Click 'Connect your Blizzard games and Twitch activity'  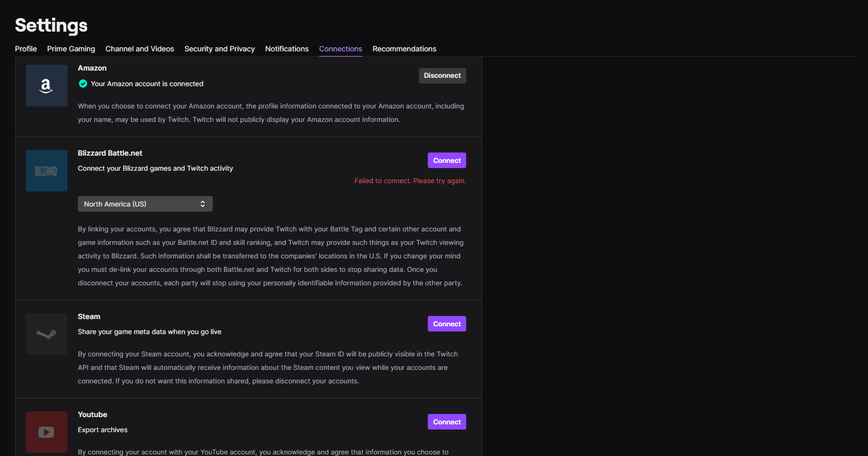click(155, 168)
